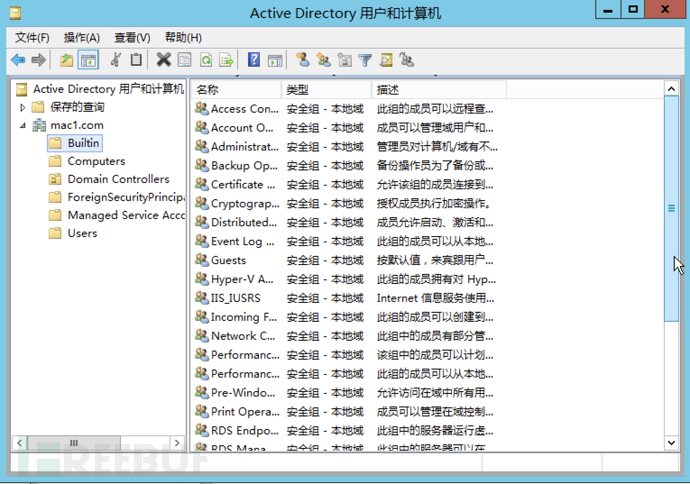690x484 pixels.
Task: Click the tree pane horizontal scrollbar thumb
Action: [74, 443]
